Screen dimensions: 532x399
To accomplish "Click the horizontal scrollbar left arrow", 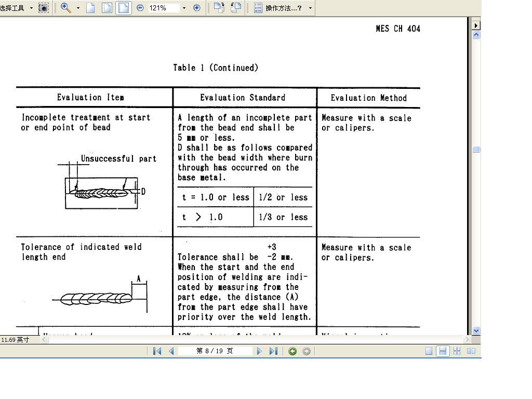I will (x=44, y=339).
